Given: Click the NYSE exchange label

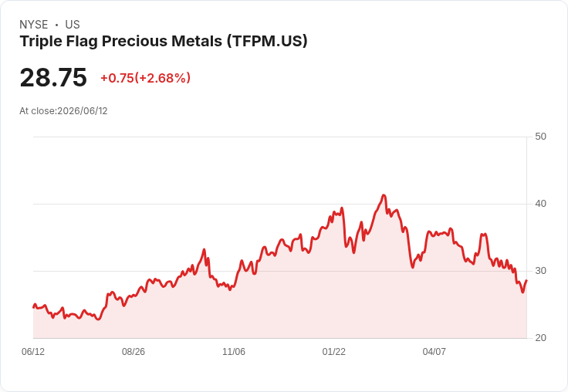Looking at the screenshot, I should pyautogui.click(x=34, y=25).
